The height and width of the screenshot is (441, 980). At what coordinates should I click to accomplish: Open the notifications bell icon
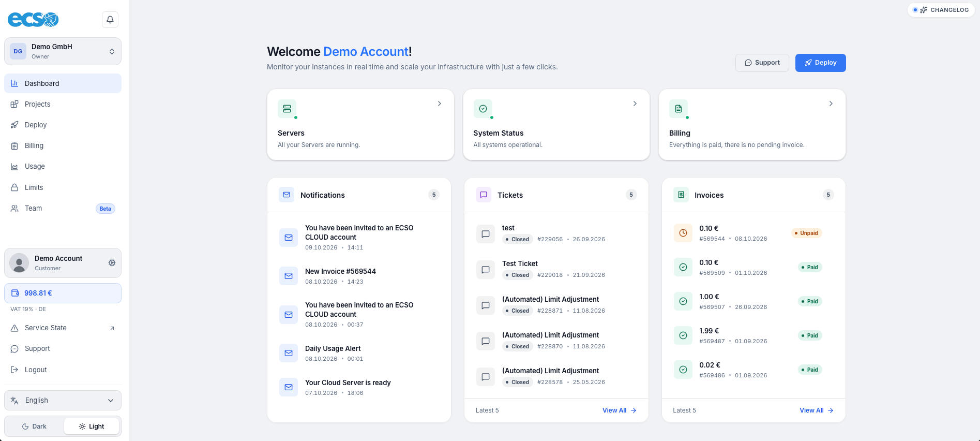(x=110, y=20)
